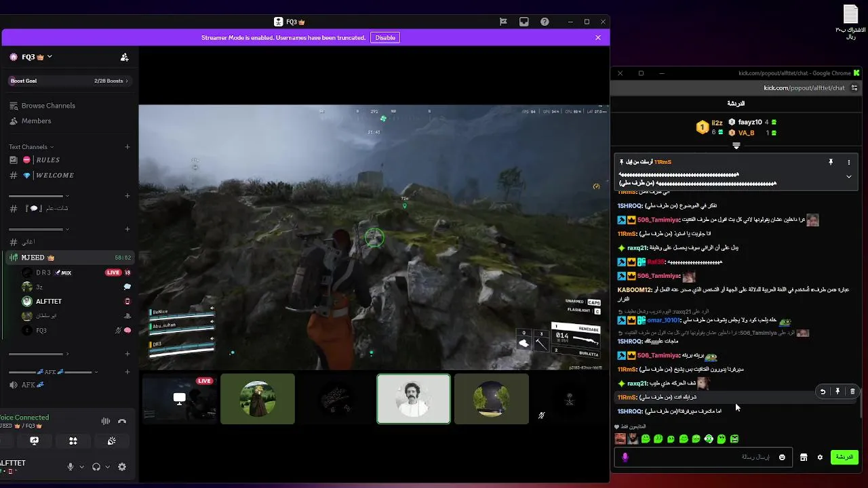Image resolution: width=868 pixels, height=488 pixels.
Task: Open microphone input options chevron
Action: pyautogui.click(x=81, y=467)
